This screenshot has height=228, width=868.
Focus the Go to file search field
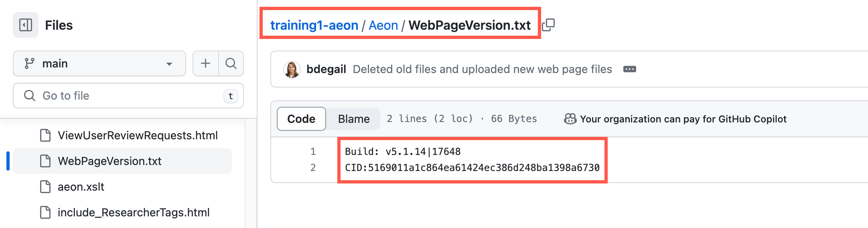click(128, 96)
